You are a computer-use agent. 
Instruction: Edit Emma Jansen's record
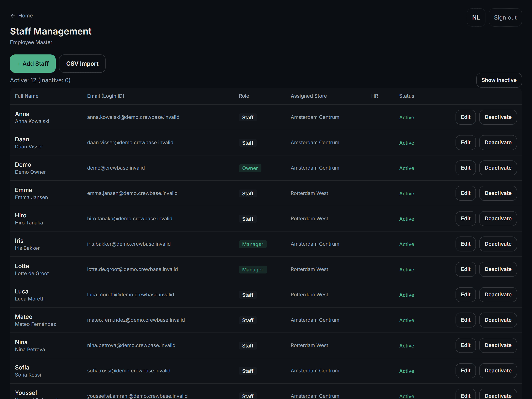click(465, 193)
